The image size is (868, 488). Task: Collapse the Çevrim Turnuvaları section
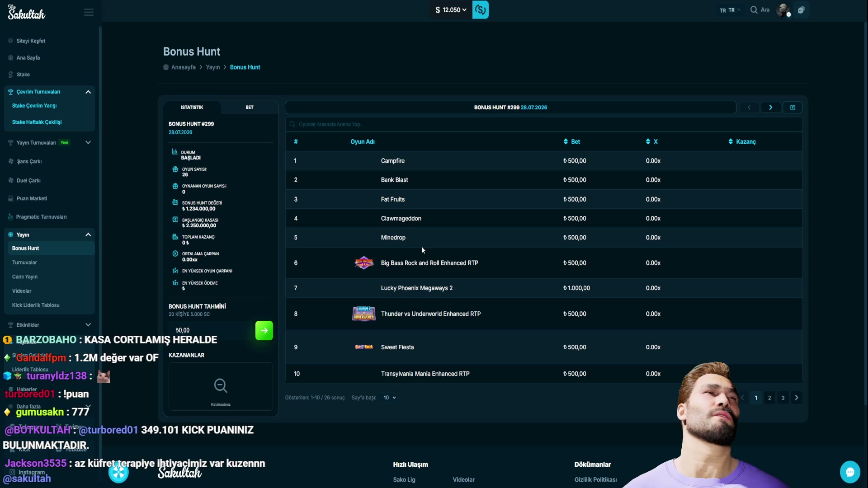click(88, 92)
